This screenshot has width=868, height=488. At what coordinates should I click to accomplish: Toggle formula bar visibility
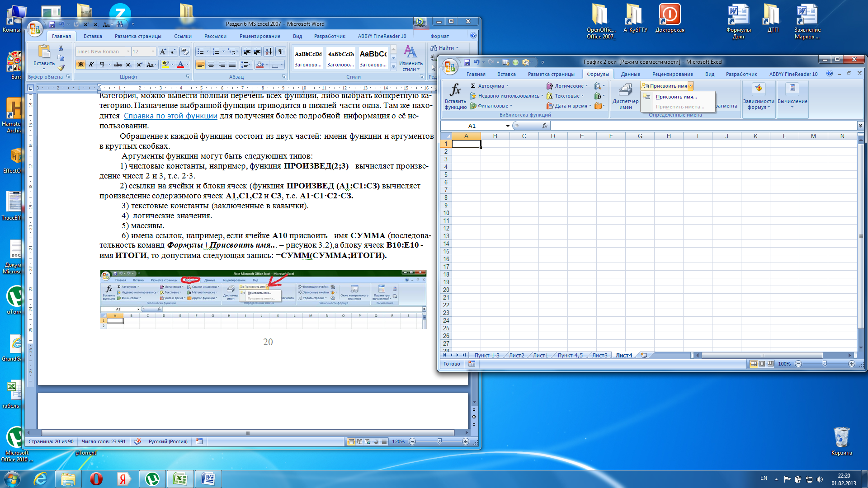(860, 126)
